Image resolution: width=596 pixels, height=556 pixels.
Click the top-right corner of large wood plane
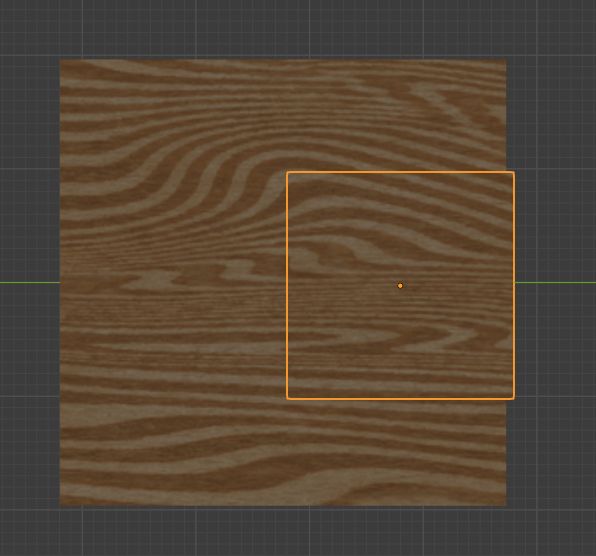506,60
